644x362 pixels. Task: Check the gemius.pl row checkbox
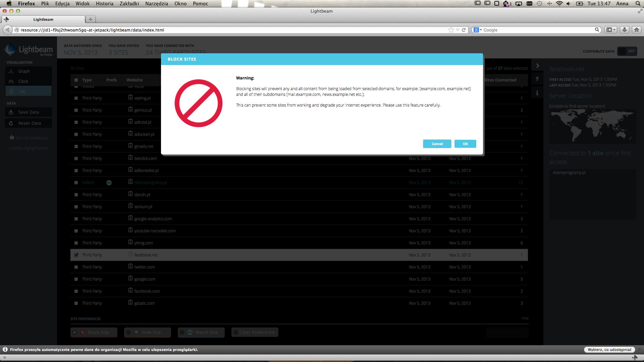tap(76, 110)
